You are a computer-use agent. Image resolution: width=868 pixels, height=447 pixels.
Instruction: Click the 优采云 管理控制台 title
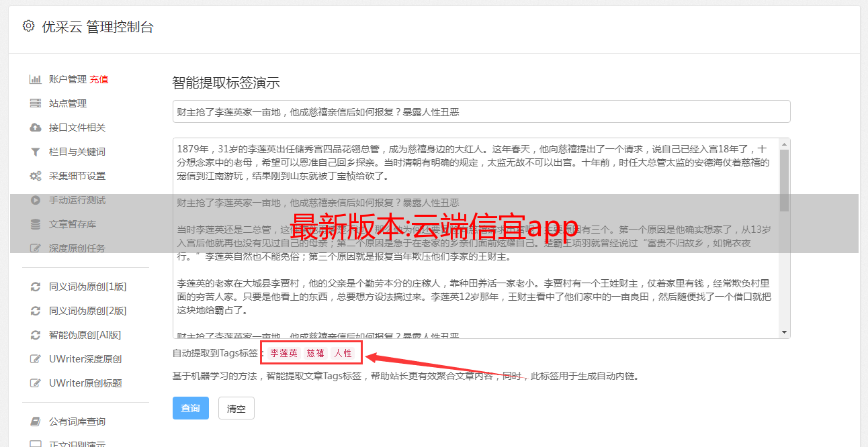pos(97,27)
